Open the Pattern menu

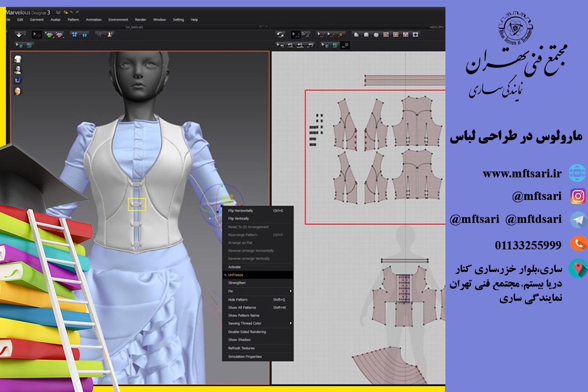tap(73, 20)
